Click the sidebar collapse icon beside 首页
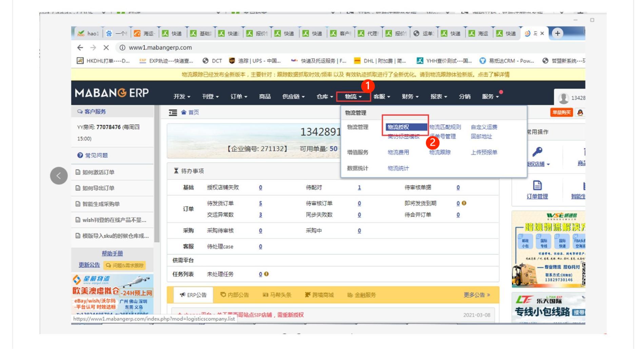The width and height of the screenshot is (644, 349). pyautogui.click(x=173, y=112)
